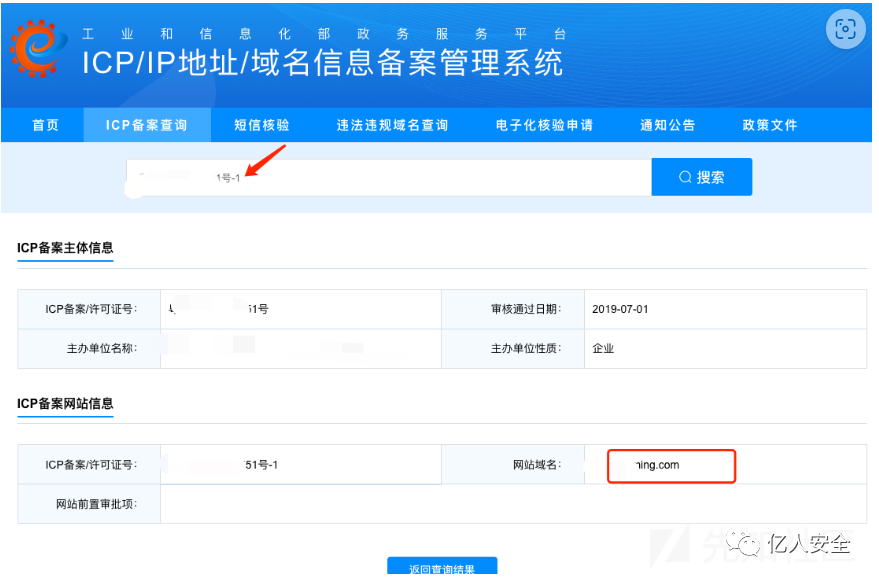View the 政策文件 section
Viewport: 879px width, 582px height.
click(x=770, y=124)
